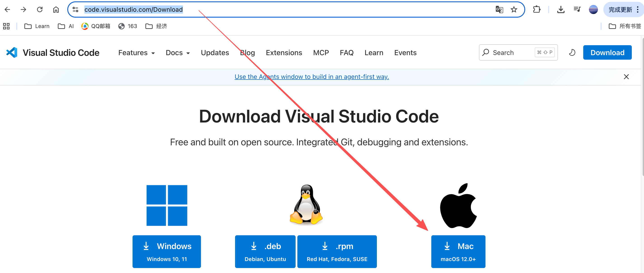Open the profile avatar menu
Viewport: 644px width, 273px height.
[593, 9]
